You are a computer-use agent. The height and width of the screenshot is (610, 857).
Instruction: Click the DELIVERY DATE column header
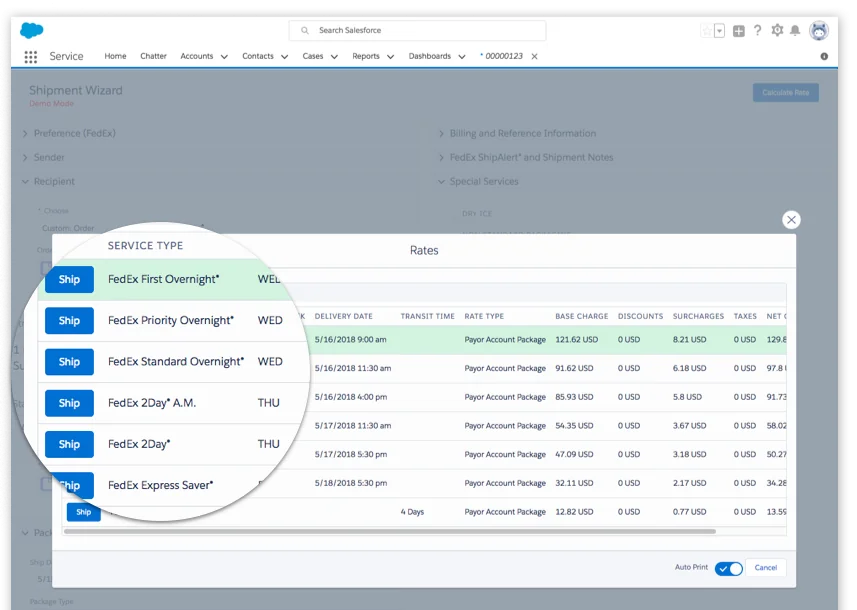(343, 316)
